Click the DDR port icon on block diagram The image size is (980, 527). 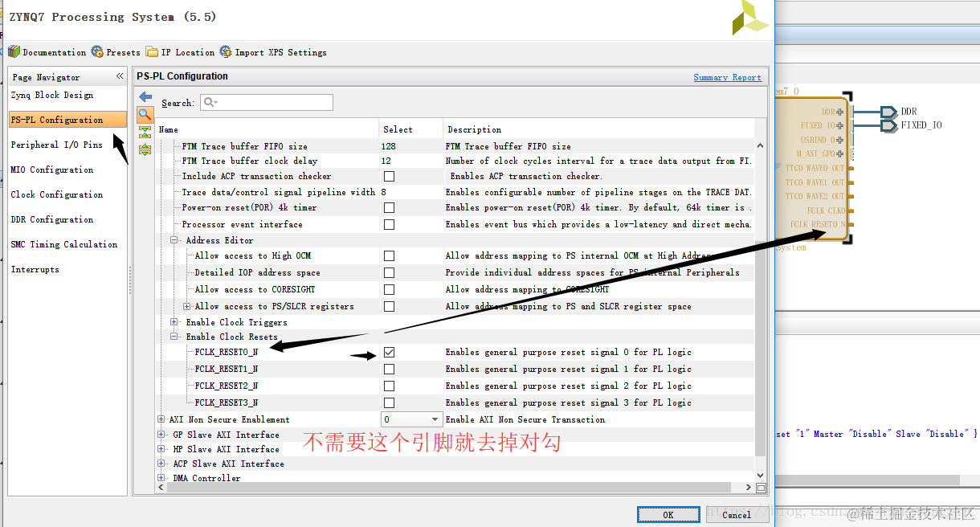[888, 112]
